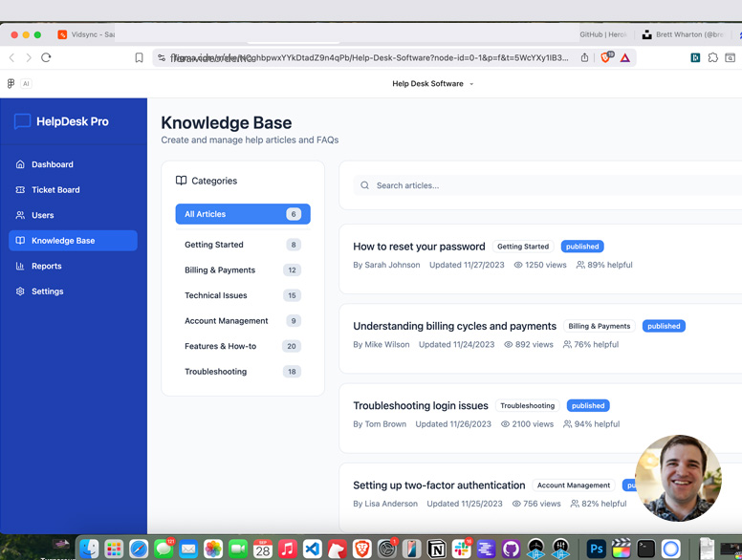The height and width of the screenshot is (560, 742).
Task: Choose the Technical Issues category
Action: [216, 295]
